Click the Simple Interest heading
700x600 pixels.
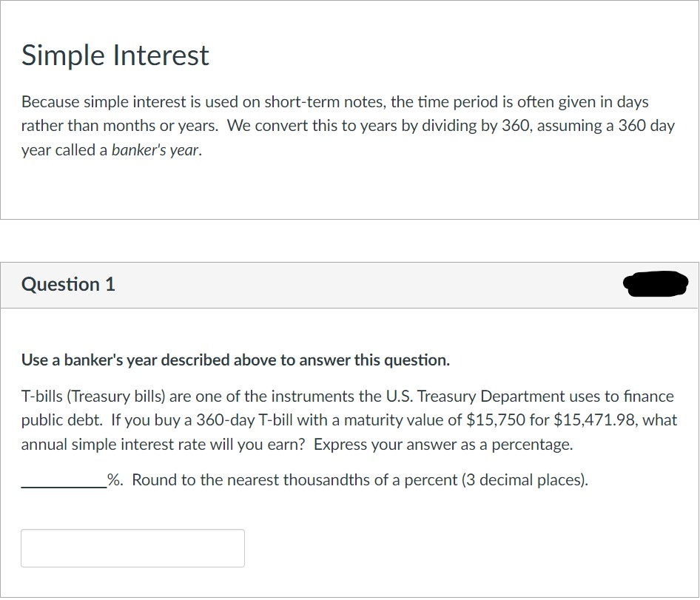click(115, 55)
